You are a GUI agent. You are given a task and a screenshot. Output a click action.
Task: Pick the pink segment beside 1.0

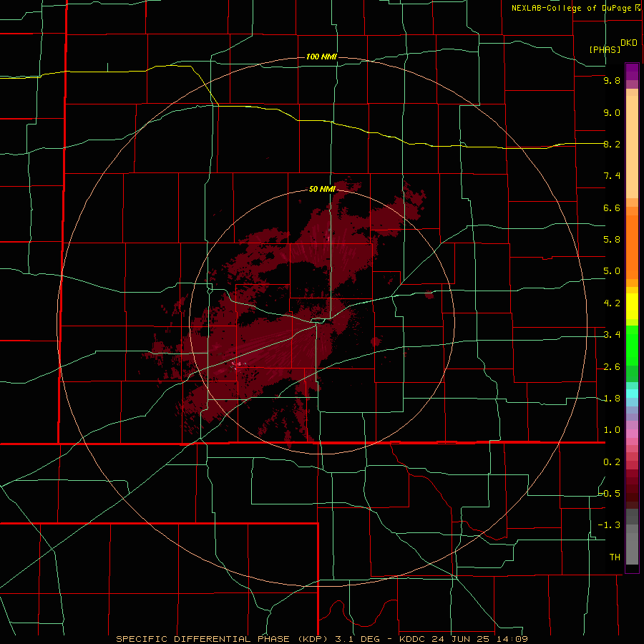click(x=632, y=434)
